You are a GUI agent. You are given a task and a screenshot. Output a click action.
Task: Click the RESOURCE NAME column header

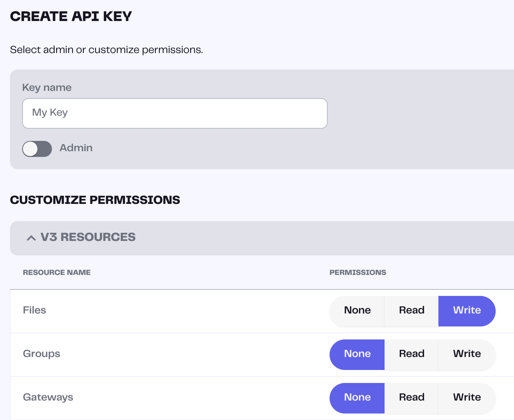pos(57,272)
